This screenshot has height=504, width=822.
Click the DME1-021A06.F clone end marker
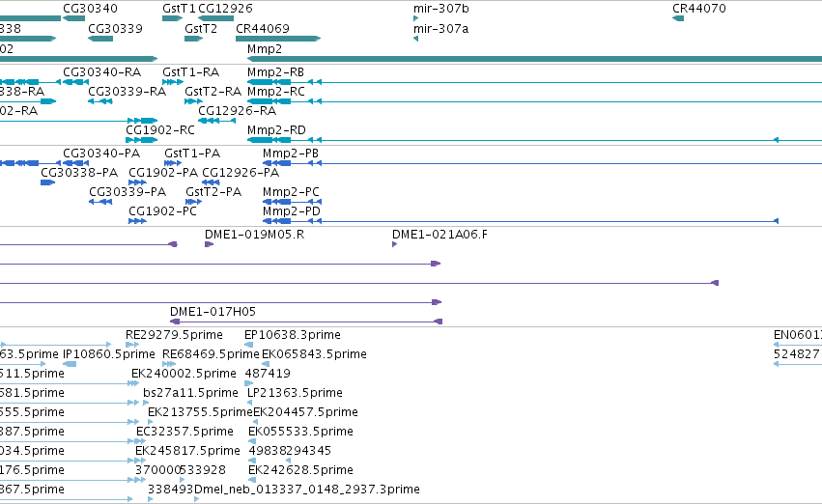tap(395, 244)
